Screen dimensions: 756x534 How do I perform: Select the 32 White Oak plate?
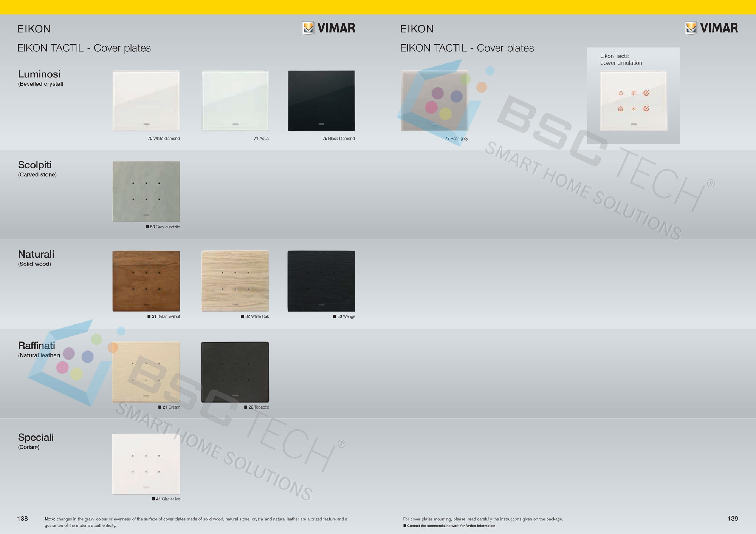tap(235, 281)
